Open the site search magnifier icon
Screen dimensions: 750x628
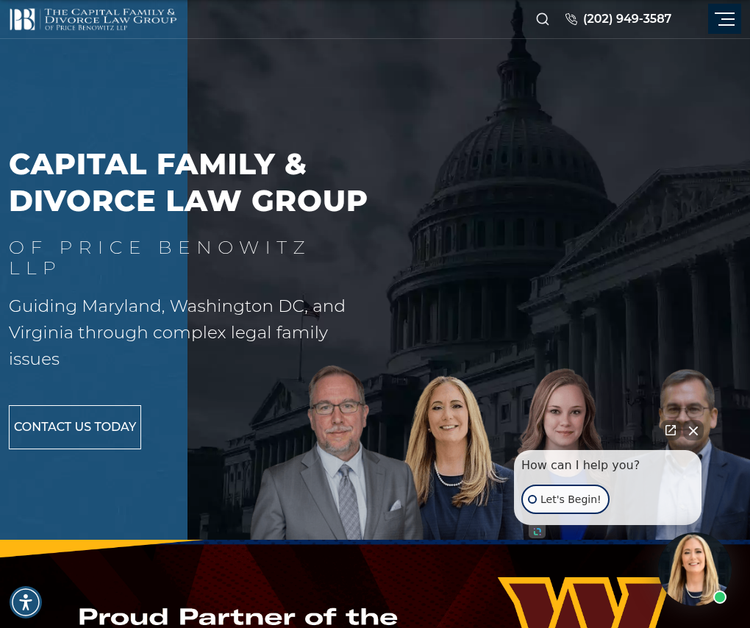542,19
